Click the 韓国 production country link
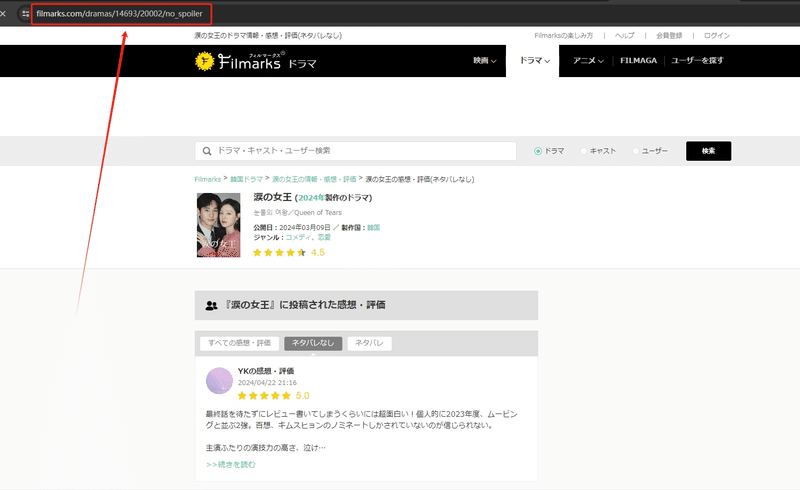Viewport: 800px width, 490px height. pos(373,228)
